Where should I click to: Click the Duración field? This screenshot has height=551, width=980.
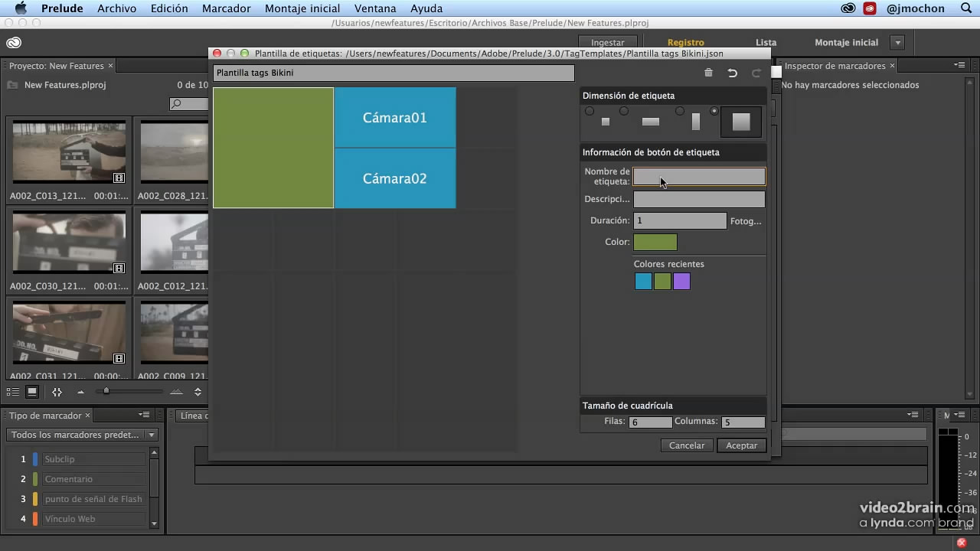(680, 220)
